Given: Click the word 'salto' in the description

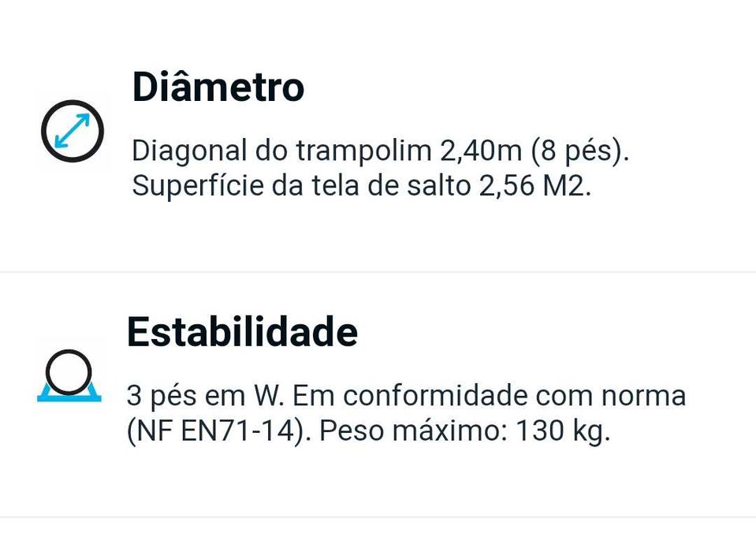Looking at the screenshot, I should coord(438,185).
